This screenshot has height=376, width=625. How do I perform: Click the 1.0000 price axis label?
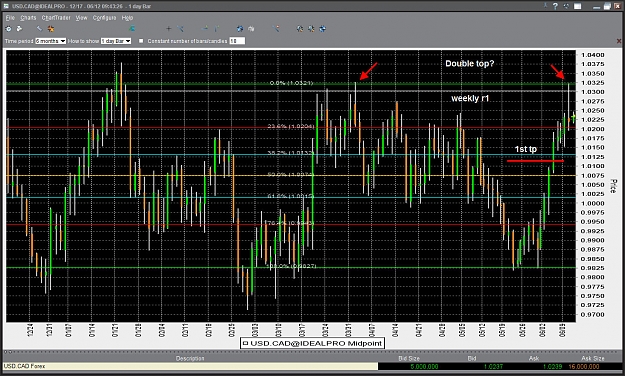[593, 203]
